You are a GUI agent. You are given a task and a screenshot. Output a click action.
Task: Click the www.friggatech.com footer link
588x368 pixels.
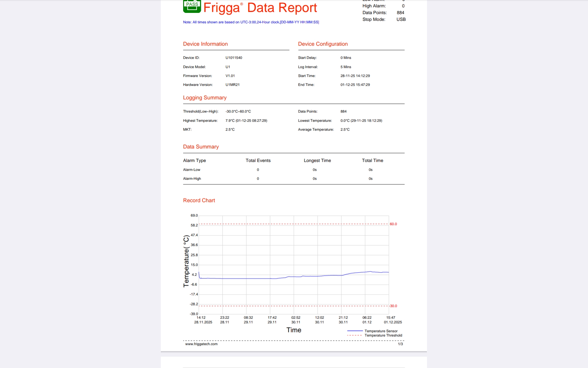(x=201, y=344)
